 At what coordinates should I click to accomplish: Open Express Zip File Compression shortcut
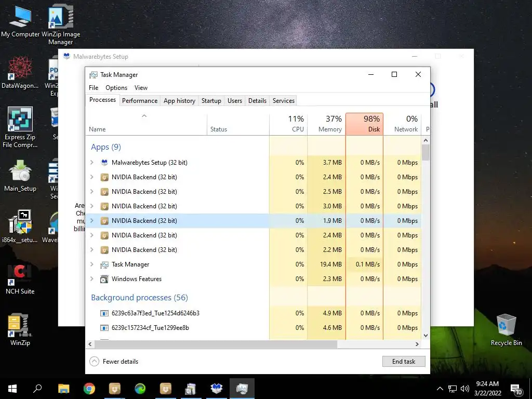[20, 127]
